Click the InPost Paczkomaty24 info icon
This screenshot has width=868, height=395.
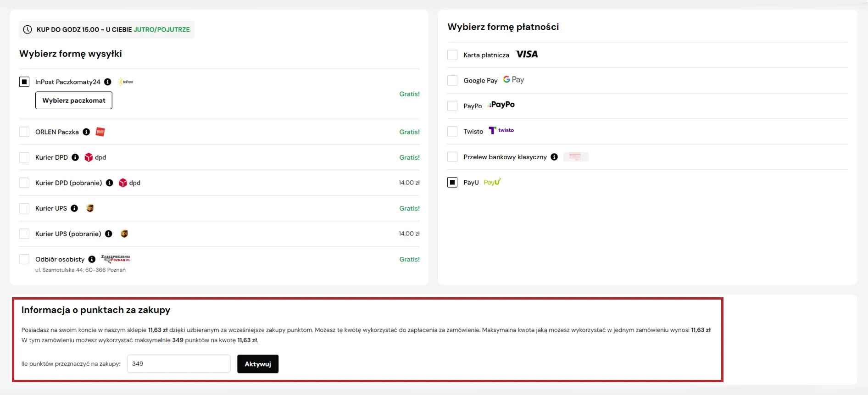point(108,82)
